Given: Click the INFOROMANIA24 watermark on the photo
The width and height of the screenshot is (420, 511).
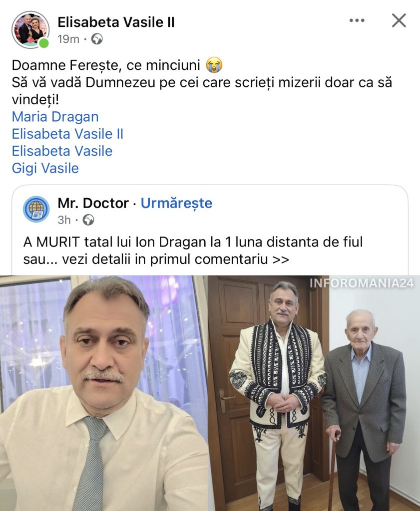Looking at the screenshot, I should click(x=362, y=283).
